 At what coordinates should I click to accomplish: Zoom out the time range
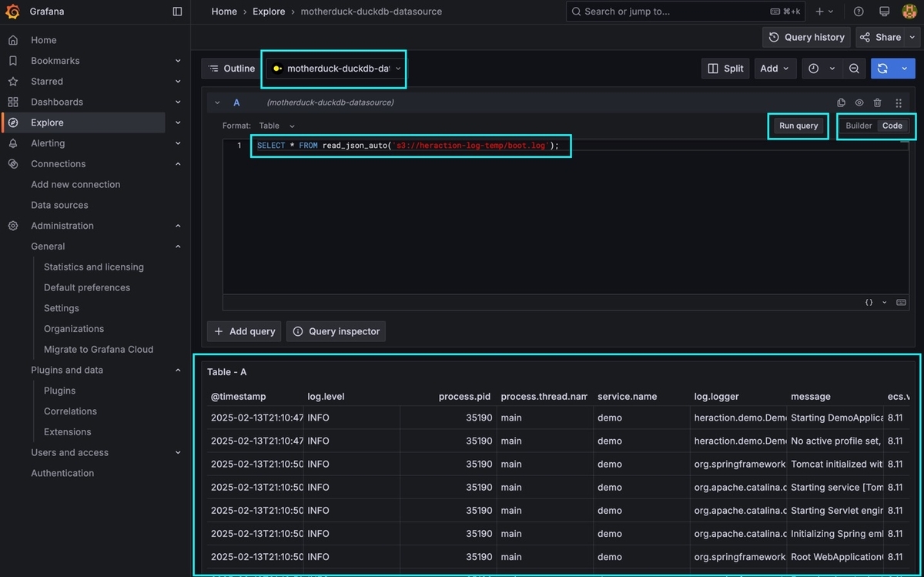854,69
